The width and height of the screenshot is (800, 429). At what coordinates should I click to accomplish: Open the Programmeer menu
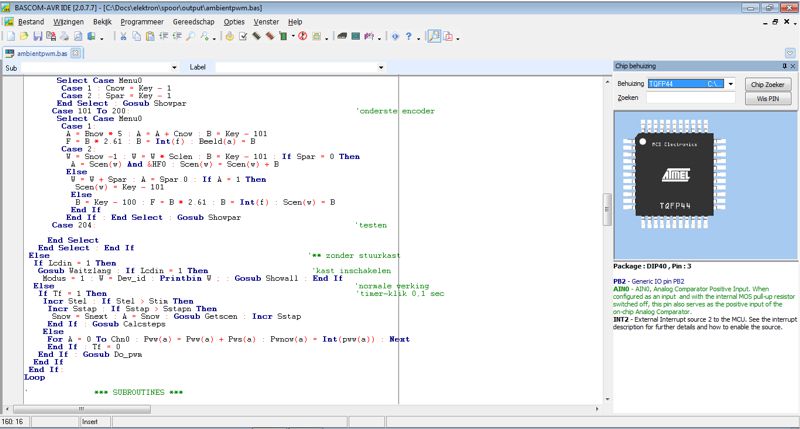(x=142, y=22)
